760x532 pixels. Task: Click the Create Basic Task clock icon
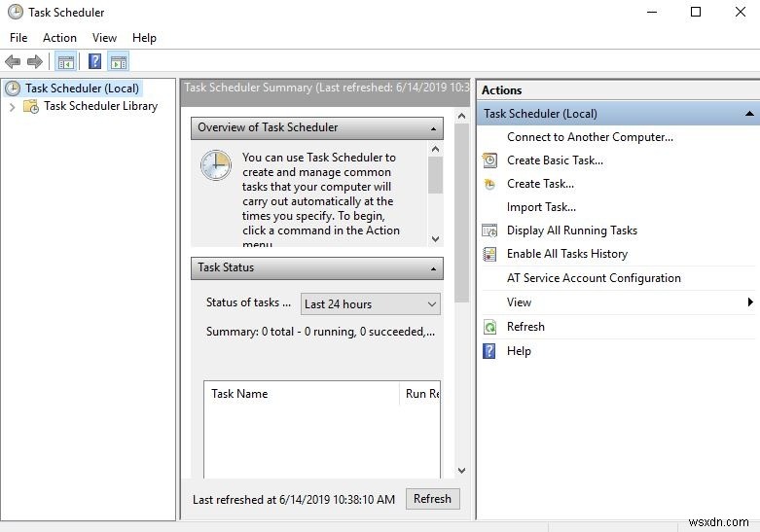(489, 160)
